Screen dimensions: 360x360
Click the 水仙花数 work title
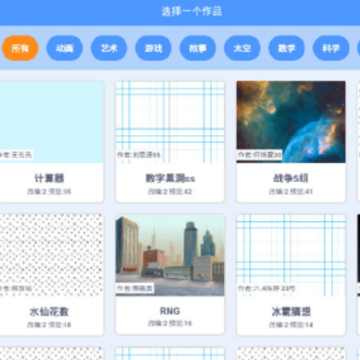[x=49, y=312]
